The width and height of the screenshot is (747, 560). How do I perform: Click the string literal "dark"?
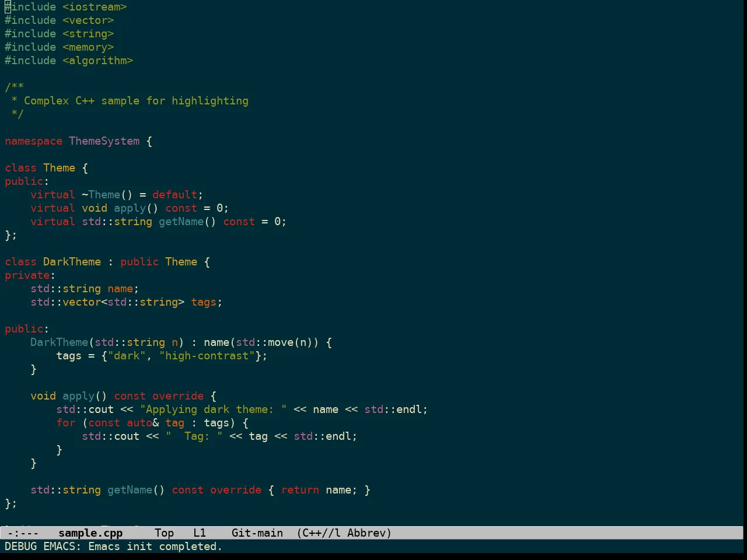[x=127, y=356]
